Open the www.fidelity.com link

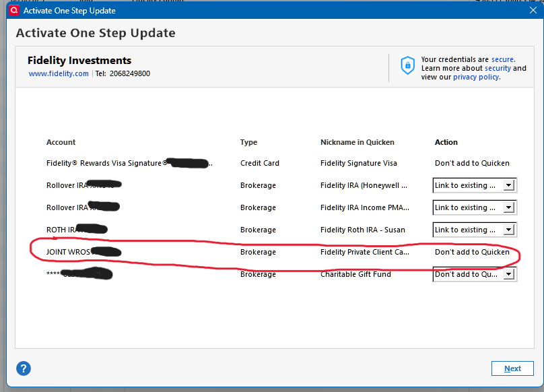(x=59, y=73)
